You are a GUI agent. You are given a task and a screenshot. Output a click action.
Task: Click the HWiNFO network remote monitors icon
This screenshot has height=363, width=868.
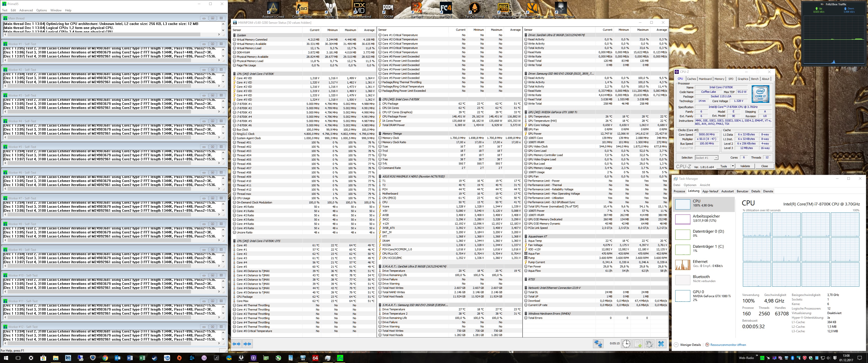coord(598,344)
